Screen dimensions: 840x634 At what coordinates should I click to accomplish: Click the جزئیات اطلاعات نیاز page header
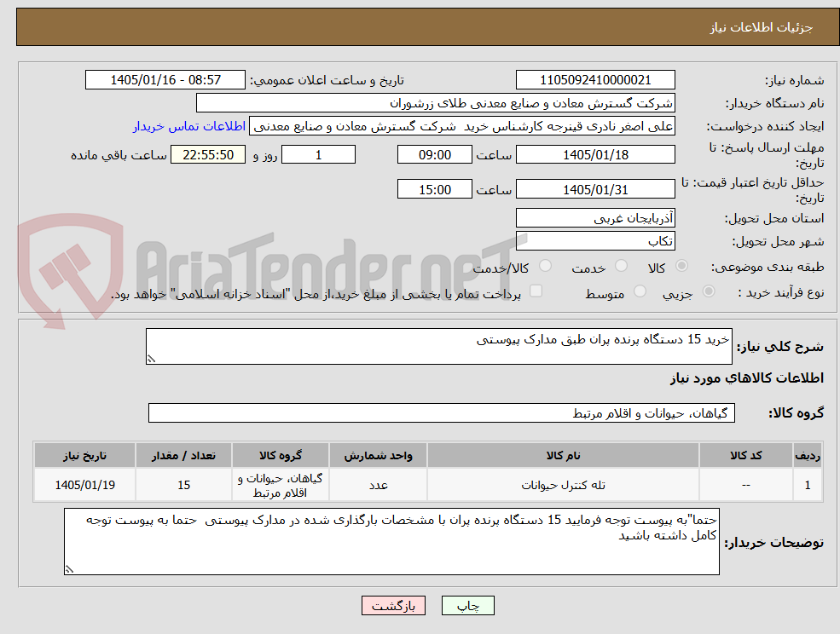tap(762, 27)
